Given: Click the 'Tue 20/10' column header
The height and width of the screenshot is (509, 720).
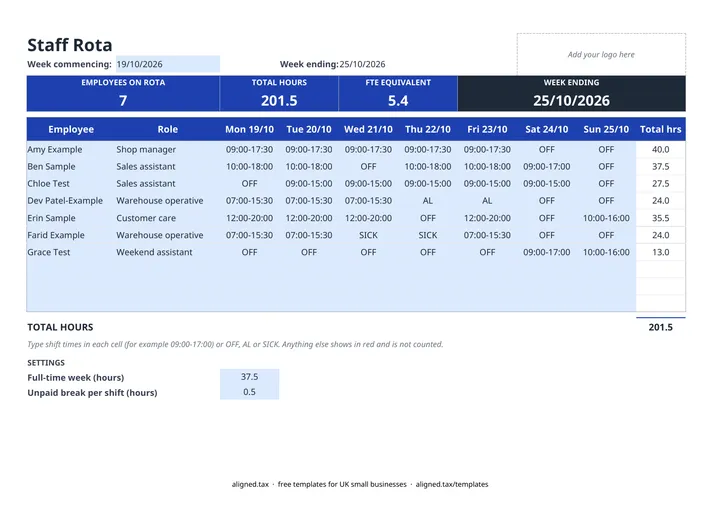Looking at the screenshot, I should [309, 130].
